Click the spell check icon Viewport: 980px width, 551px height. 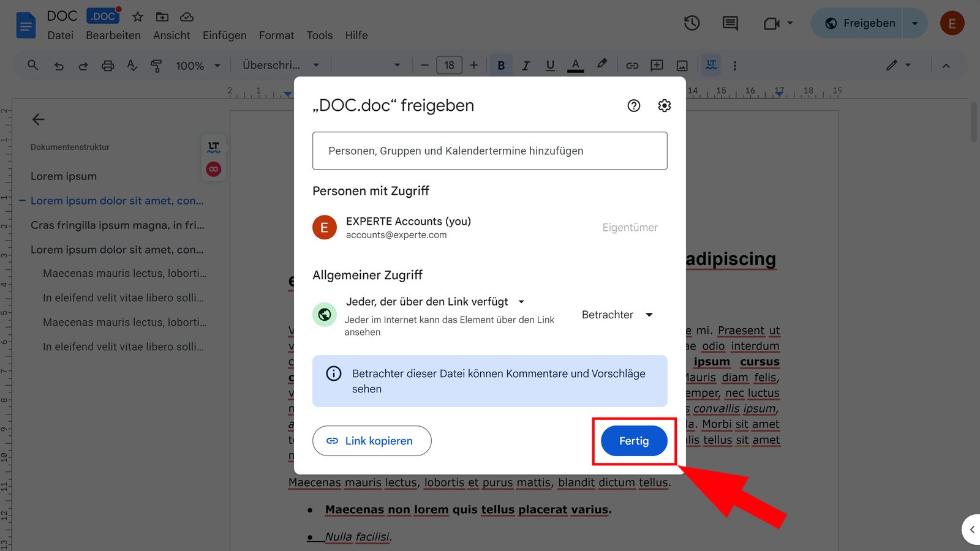click(x=132, y=65)
